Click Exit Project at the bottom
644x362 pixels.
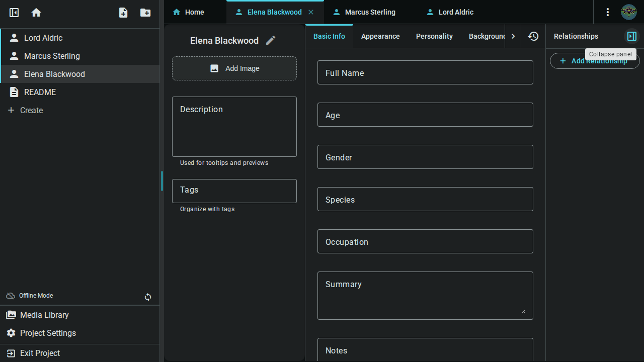[x=39, y=353]
